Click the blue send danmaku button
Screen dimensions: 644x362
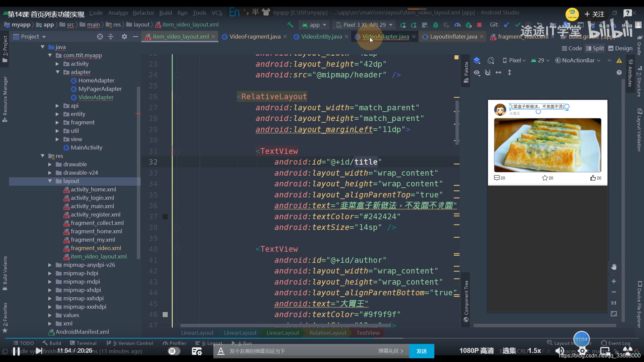[x=422, y=351]
